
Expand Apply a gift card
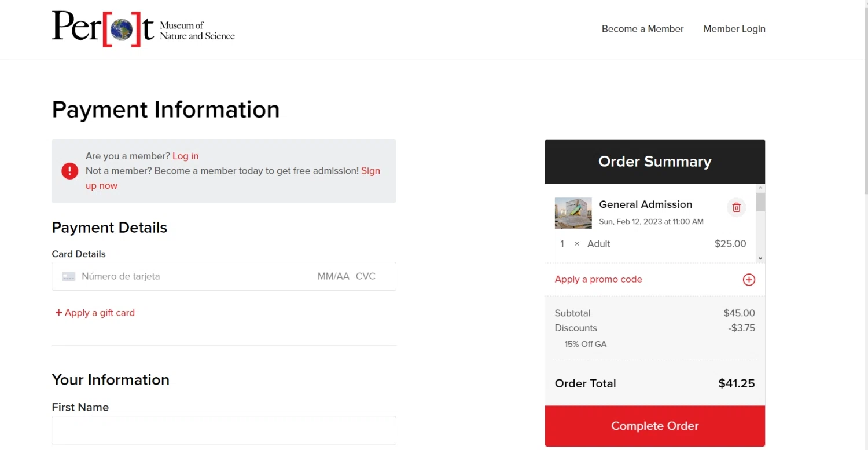pos(95,313)
